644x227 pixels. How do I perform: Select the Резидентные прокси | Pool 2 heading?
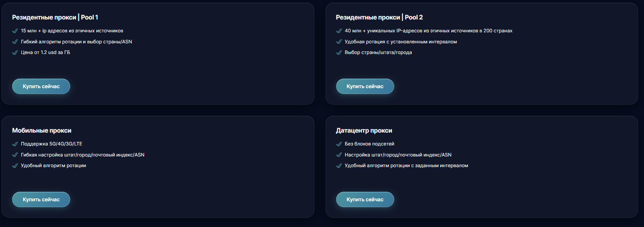(x=379, y=17)
